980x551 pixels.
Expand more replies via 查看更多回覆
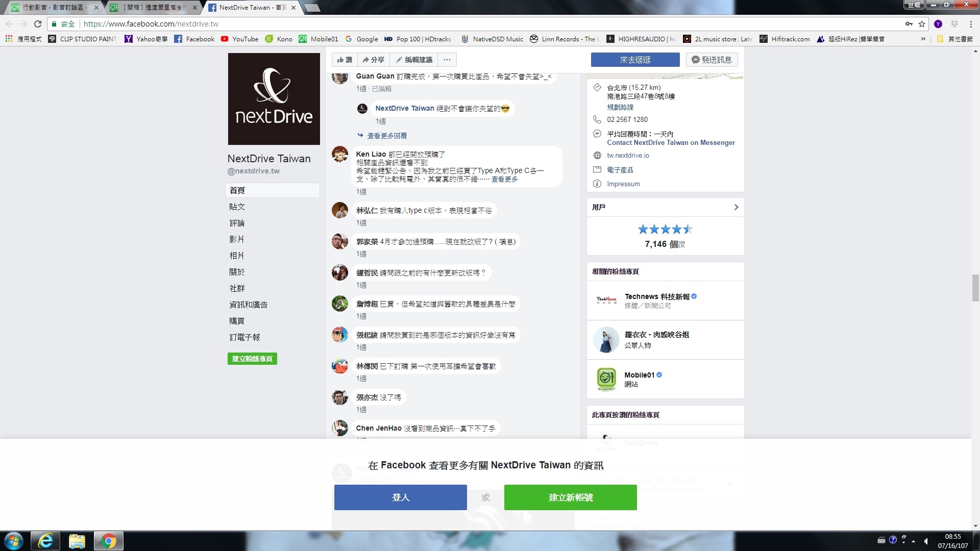tap(387, 136)
